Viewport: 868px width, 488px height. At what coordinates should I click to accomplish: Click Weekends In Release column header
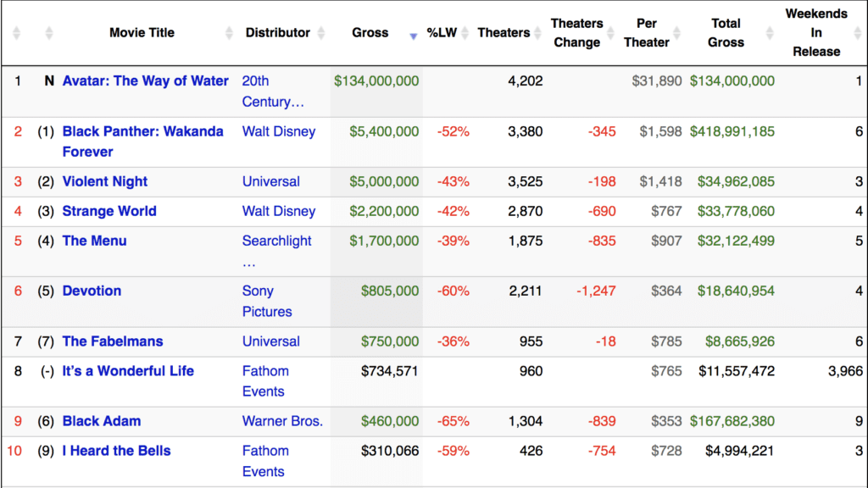[816, 33]
